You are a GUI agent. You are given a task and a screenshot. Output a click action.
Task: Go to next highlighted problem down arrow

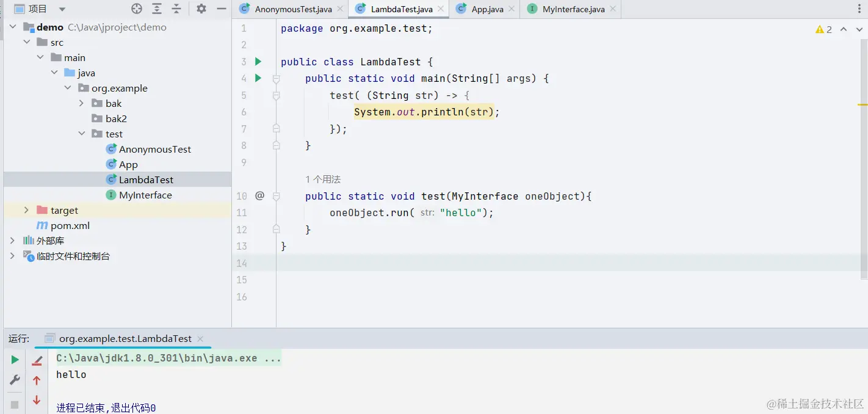pyautogui.click(x=858, y=29)
